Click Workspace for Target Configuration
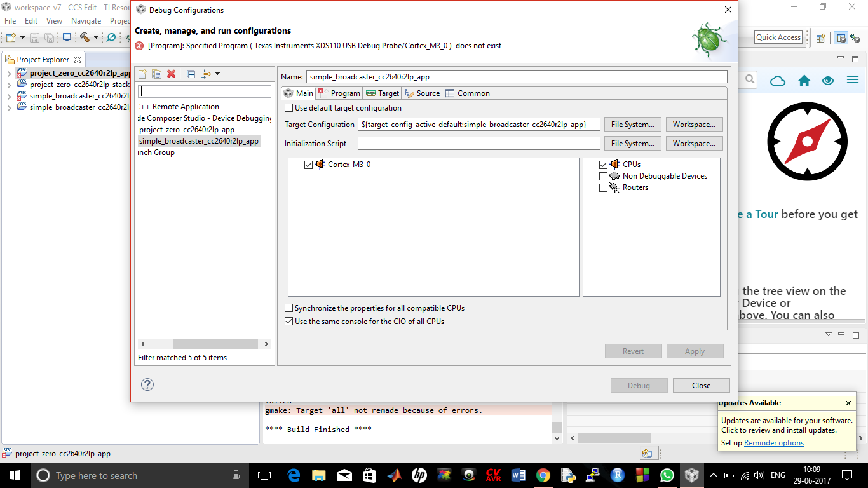Image resolution: width=868 pixels, height=488 pixels. point(695,125)
